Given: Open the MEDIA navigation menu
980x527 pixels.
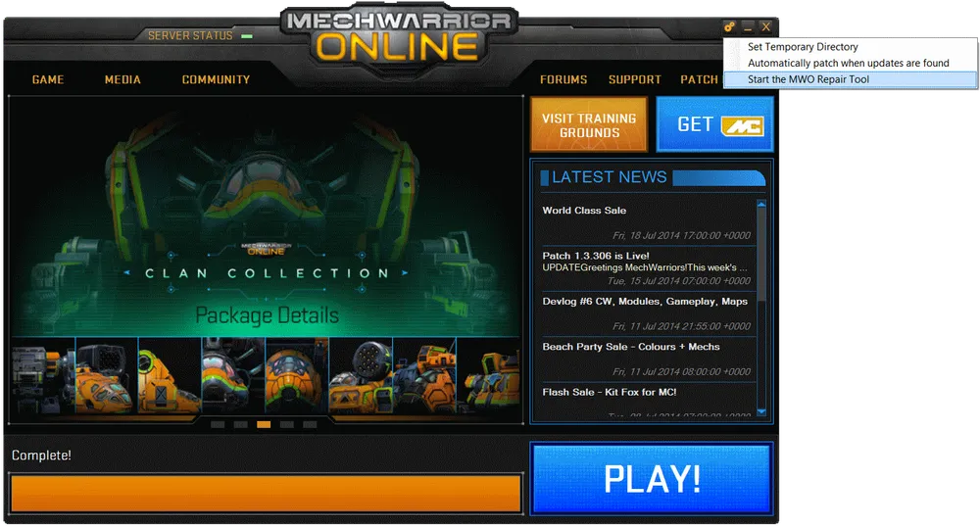Looking at the screenshot, I should pos(122,80).
